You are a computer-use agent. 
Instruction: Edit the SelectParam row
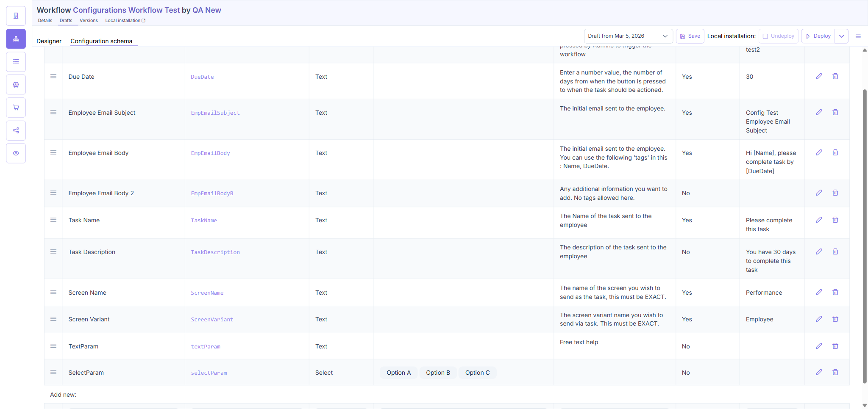[x=819, y=372]
